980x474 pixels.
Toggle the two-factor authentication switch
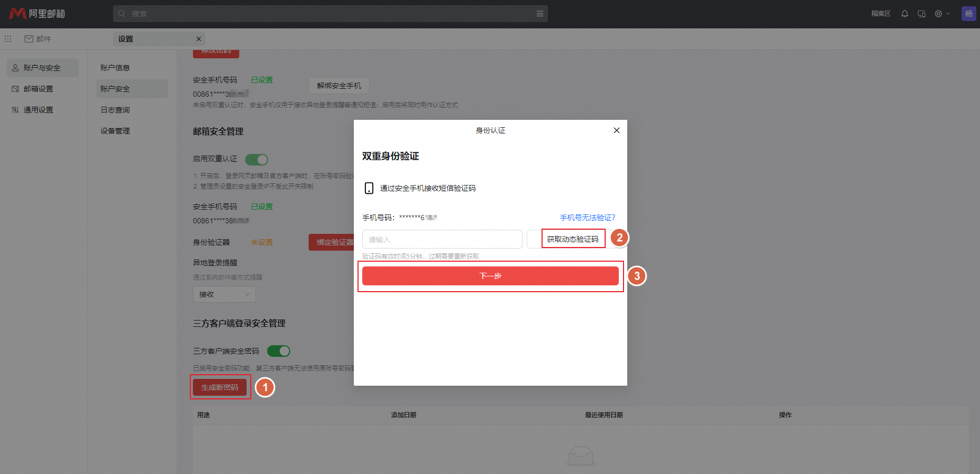point(257,159)
